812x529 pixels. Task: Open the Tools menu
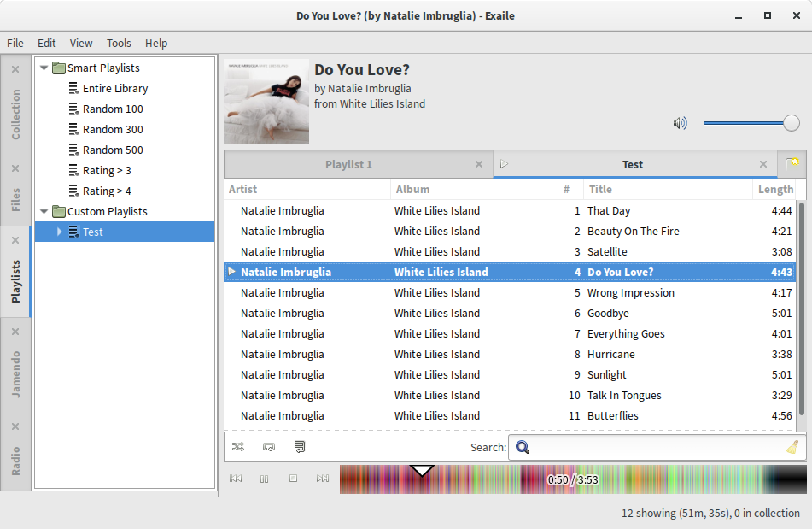coord(119,43)
